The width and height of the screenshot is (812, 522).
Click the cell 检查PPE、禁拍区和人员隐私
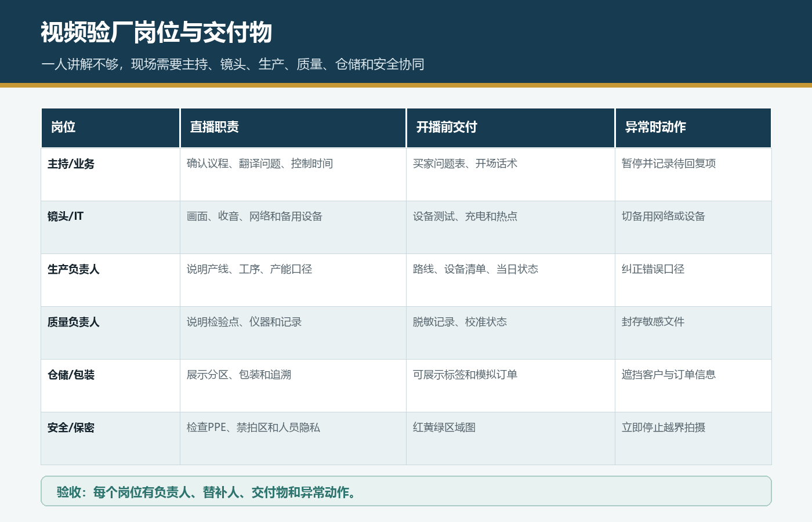(293, 438)
